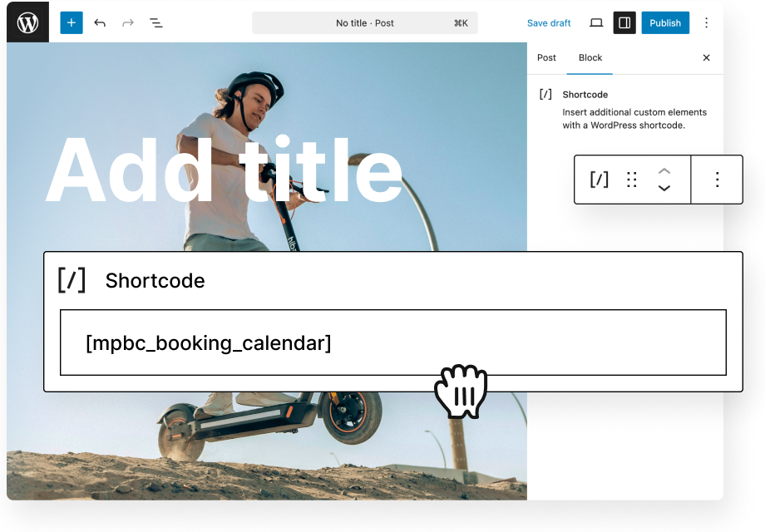Toggle the settings sidebar panel
The image size is (765, 532).
624,22
